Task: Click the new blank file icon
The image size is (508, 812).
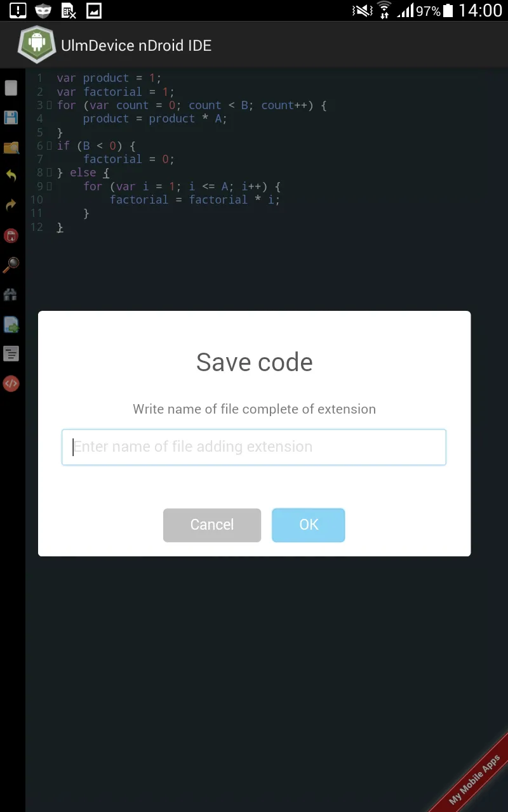Action: point(11,88)
